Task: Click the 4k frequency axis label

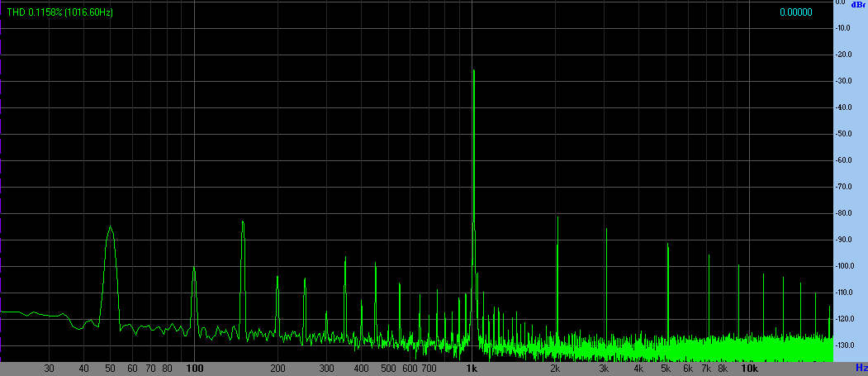Action: (639, 369)
